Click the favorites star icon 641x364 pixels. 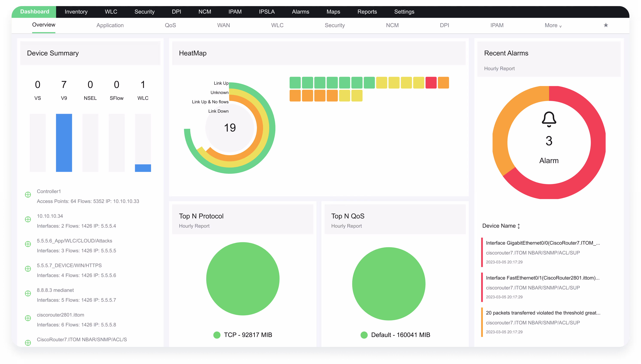(605, 25)
